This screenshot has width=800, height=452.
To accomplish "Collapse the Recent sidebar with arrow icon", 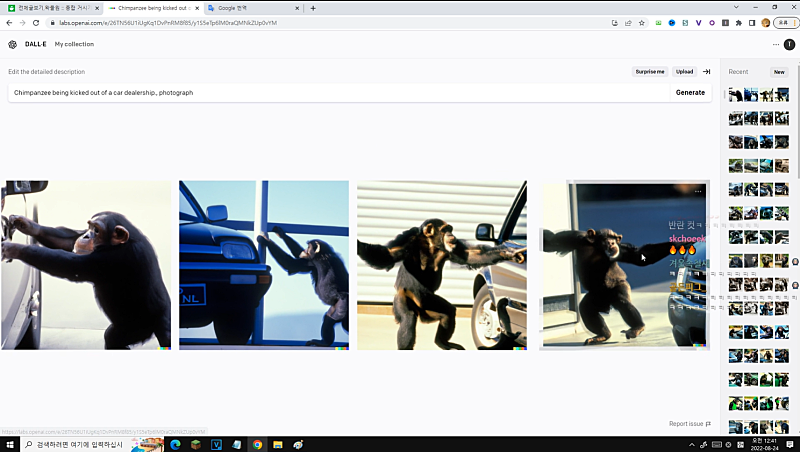I will (706, 72).
